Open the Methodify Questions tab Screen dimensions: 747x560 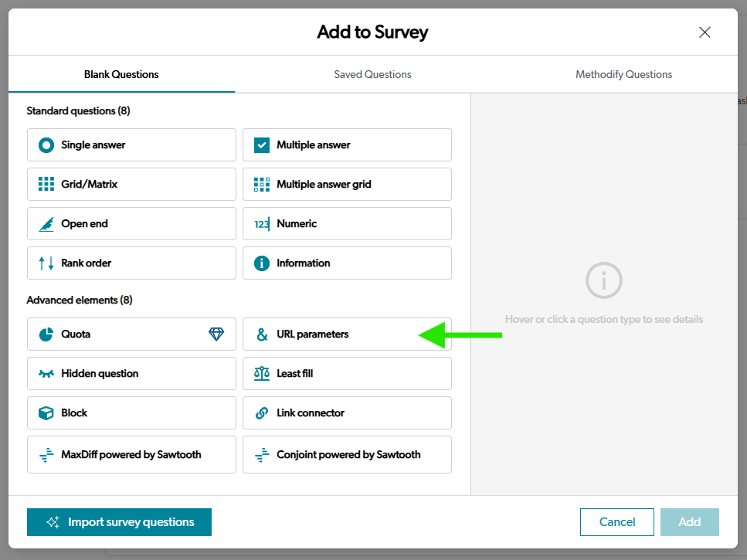click(x=623, y=74)
